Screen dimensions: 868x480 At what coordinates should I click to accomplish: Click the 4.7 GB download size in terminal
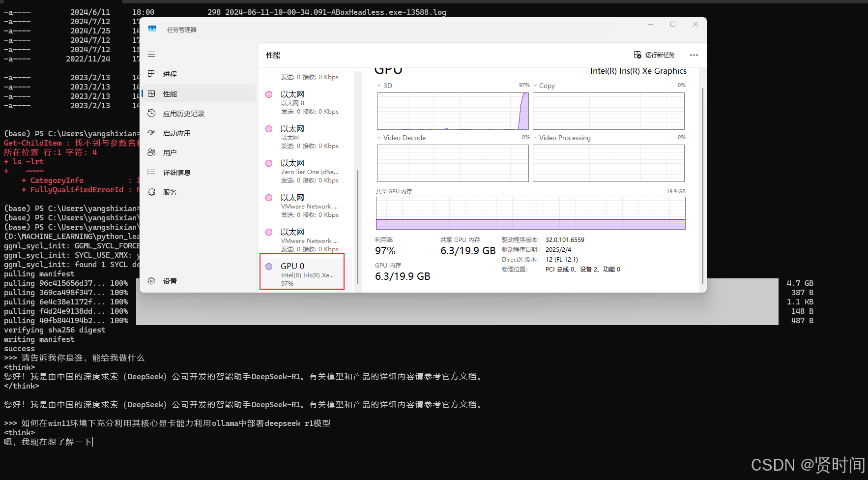pos(800,283)
